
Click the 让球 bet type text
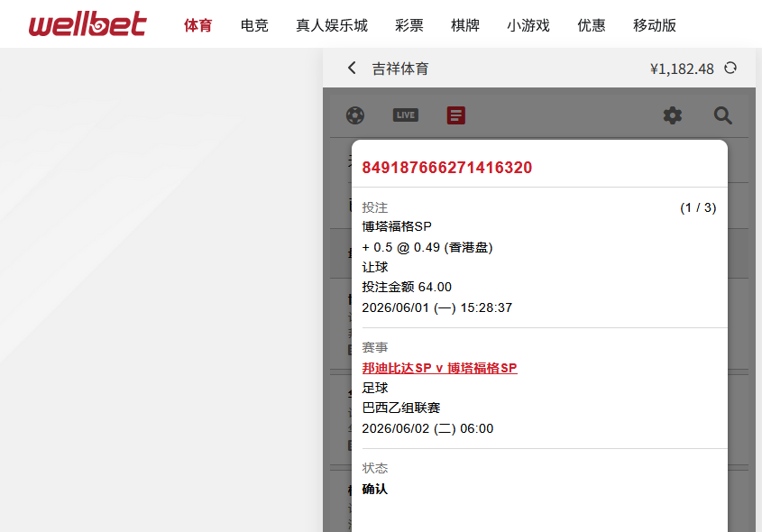(x=374, y=267)
